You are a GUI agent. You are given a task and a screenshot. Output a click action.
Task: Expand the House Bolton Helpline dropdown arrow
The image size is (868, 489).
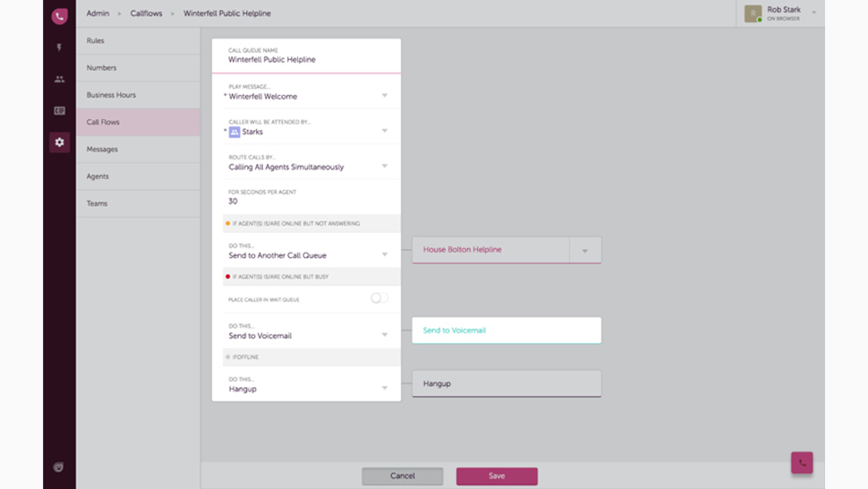[x=584, y=251]
